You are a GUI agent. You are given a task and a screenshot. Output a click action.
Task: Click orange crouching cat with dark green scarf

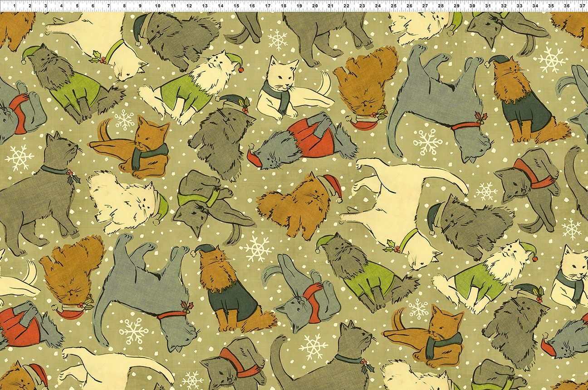click(136, 145)
